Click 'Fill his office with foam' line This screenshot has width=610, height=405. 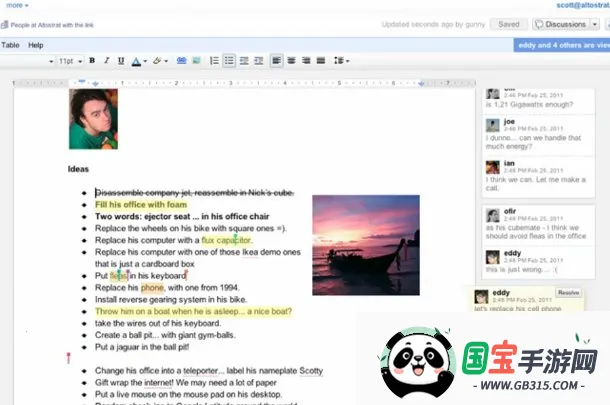click(x=141, y=205)
